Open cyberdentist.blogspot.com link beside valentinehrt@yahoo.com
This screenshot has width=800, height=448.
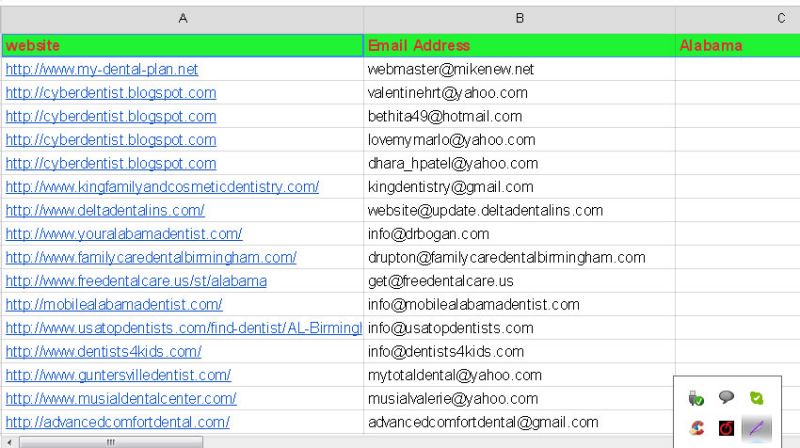coord(111,93)
